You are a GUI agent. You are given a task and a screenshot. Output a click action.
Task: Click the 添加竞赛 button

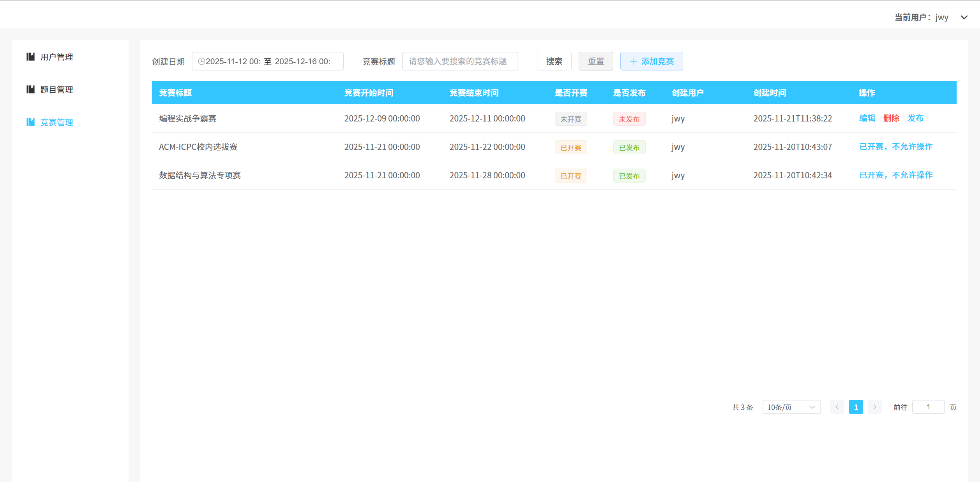[x=651, y=61]
